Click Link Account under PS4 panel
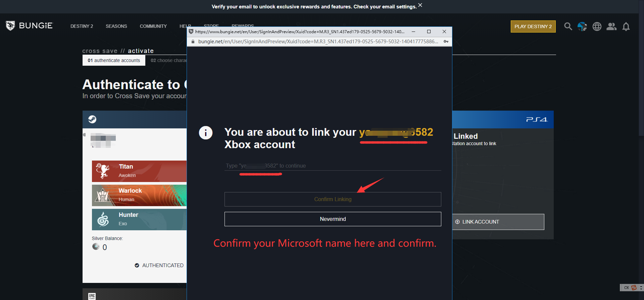The image size is (644, 300). coord(498,222)
